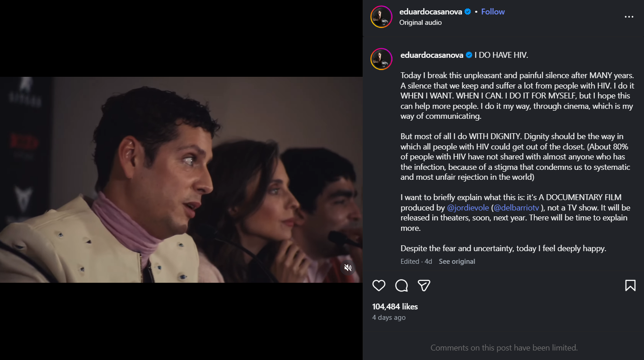Like the post with the heart icon
The width and height of the screenshot is (644, 360).
379,285
